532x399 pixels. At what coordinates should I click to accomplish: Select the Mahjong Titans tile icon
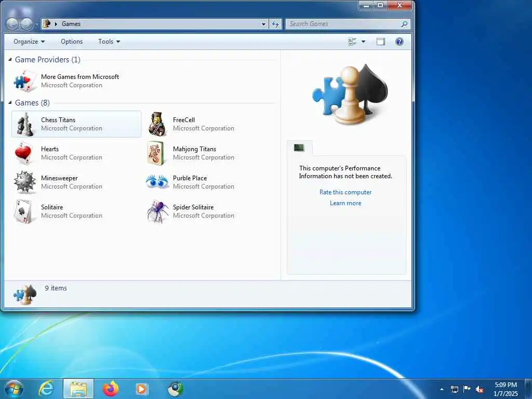pos(156,153)
